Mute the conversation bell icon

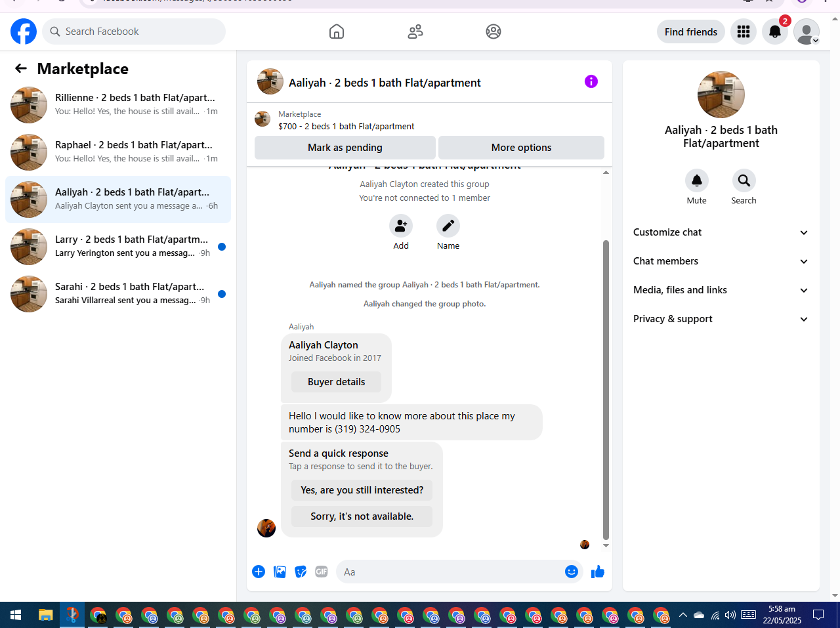pos(697,180)
